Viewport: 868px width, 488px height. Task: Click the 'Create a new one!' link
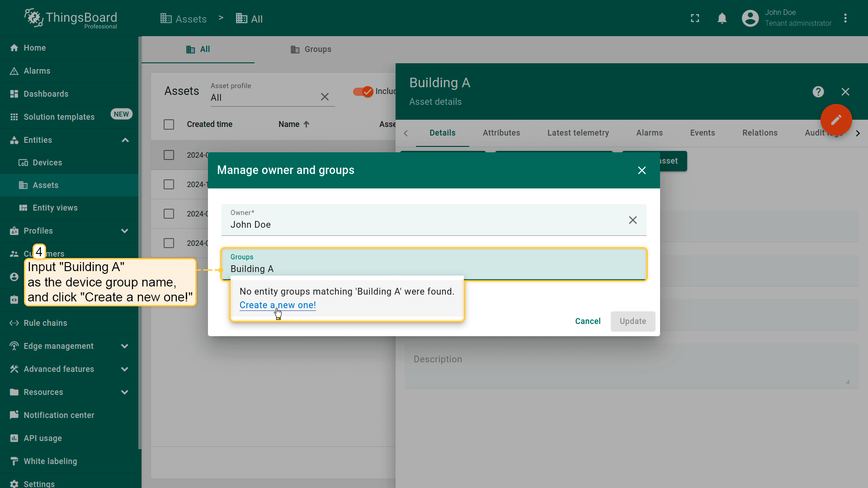[x=278, y=305]
